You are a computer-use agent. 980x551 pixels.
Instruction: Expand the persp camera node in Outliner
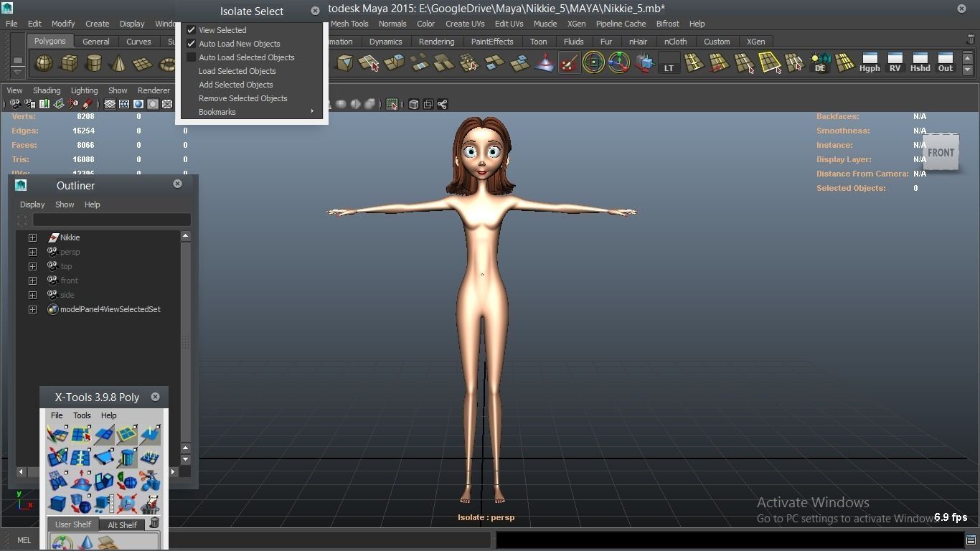coord(32,252)
